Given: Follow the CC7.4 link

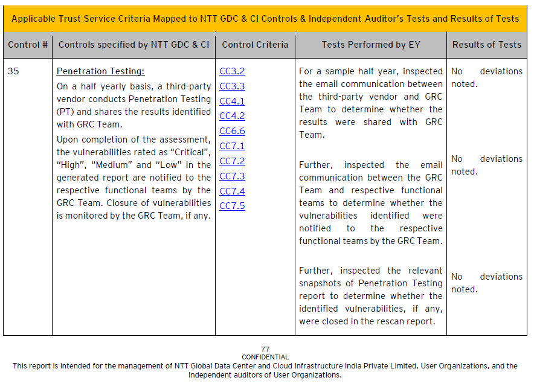Looking at the screenshot, I should coord(232,191).
